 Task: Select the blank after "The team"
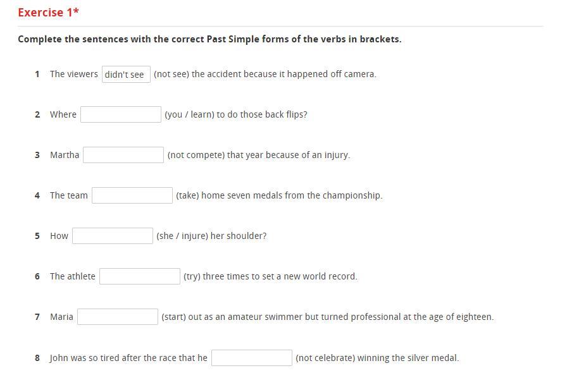(132, 195)
